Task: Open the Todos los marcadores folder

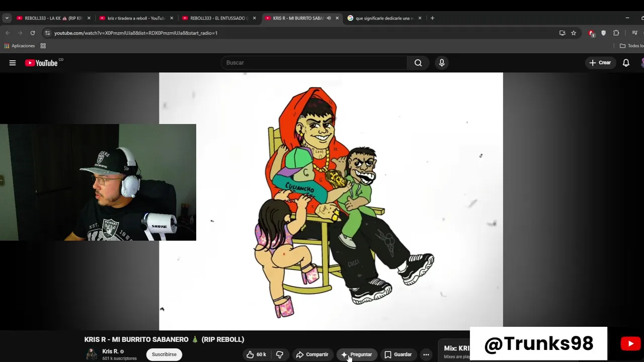Action: click(631, 46)
